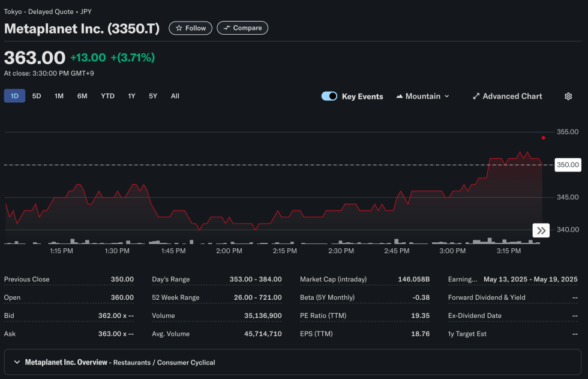Click the red key event dot
This screenshot has width=588, height=379.
click(x=543, y=138)
